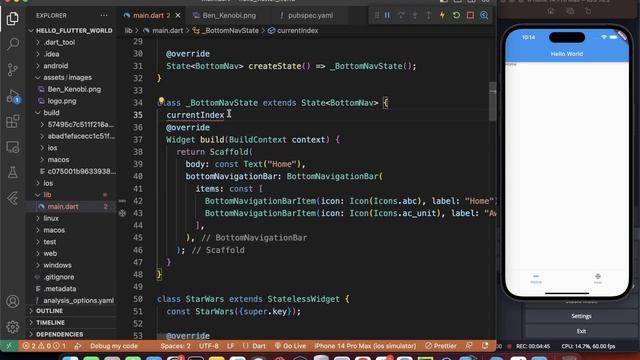Click the errors and warnings status indicator
The image size is (640, 360).
(x=44, y=346)
